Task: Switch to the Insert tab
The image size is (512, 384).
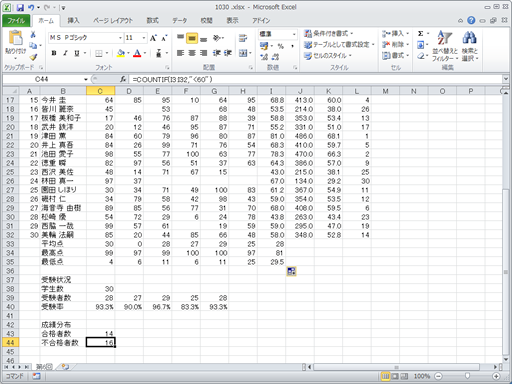Action: 73,21
